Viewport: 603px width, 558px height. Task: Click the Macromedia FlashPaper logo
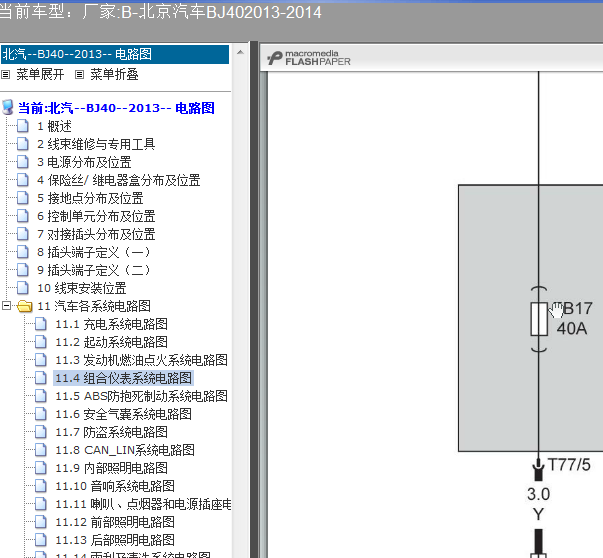tap(309, 58)
